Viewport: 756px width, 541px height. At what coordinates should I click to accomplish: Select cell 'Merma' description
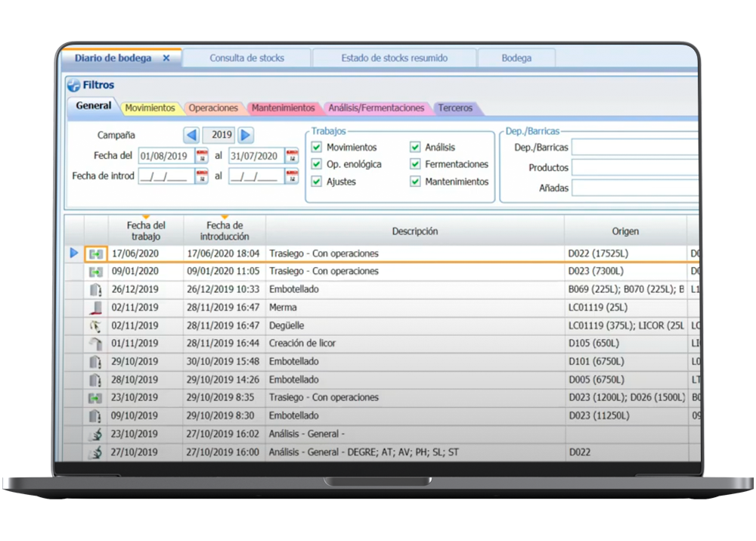tap(414, 307)
